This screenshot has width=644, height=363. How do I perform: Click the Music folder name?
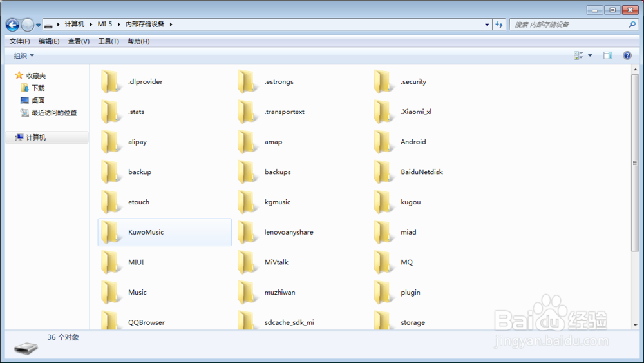137,292
